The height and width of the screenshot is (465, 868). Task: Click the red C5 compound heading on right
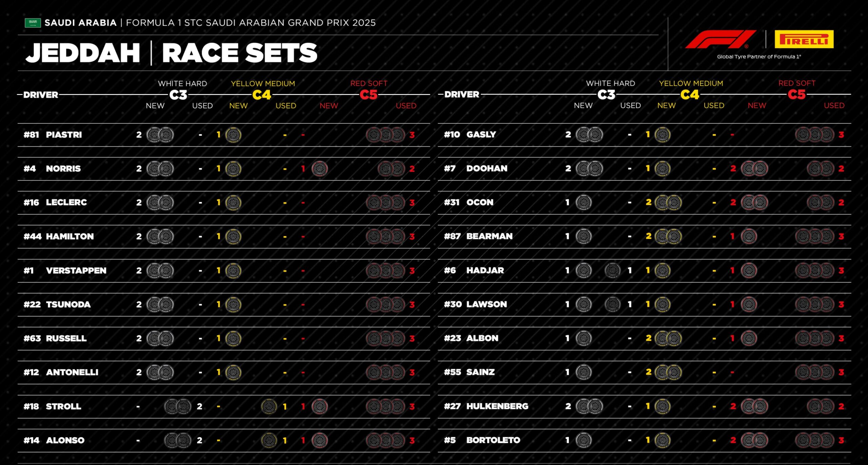(796, 94)
